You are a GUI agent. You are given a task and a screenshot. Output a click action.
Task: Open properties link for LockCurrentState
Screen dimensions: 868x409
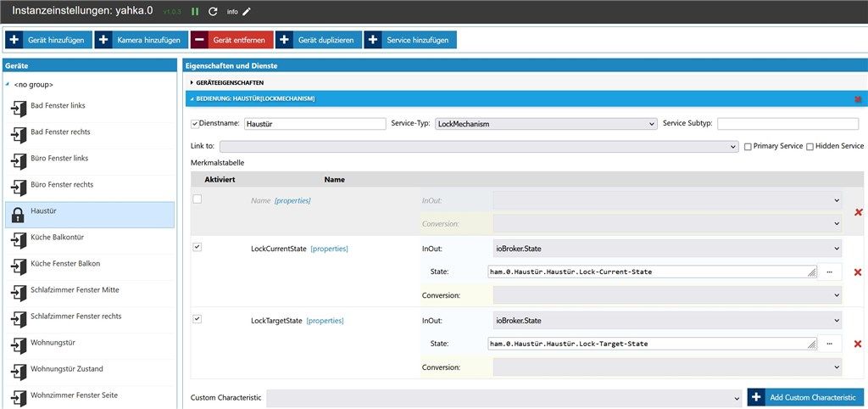[x=330, y=249]
